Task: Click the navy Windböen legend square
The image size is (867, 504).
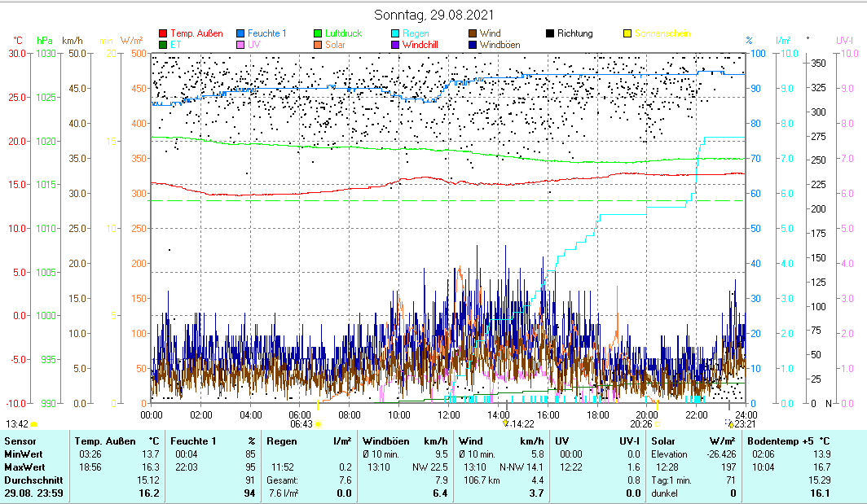Action: pos(473,45)
